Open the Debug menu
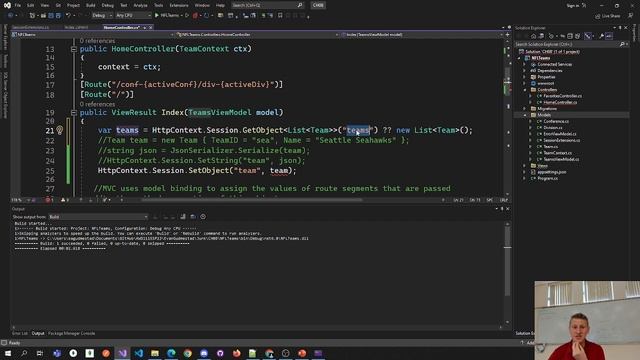Viewport: 640px width, 360px height. pyautogui.click(x=107, y=5)
